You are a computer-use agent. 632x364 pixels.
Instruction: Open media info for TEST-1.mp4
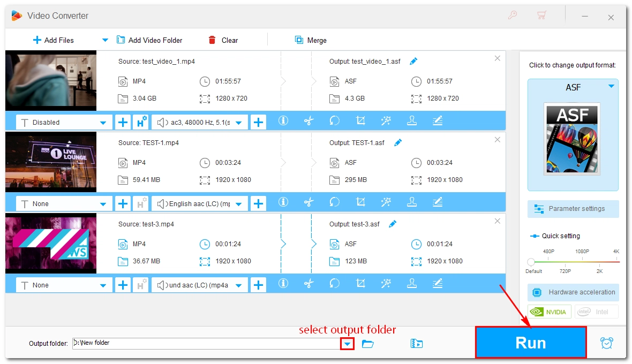tap(283, 202)
